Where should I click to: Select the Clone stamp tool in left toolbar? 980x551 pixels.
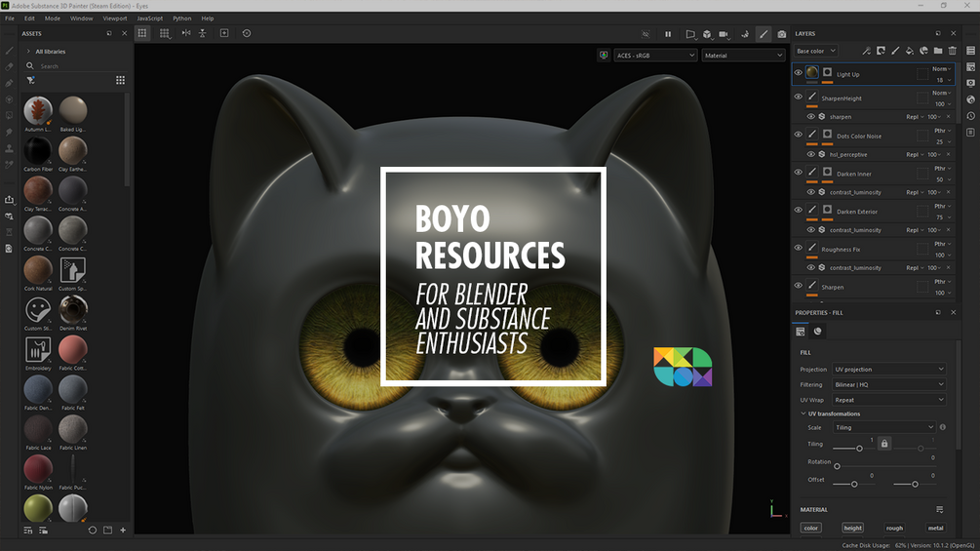point(10,148)
